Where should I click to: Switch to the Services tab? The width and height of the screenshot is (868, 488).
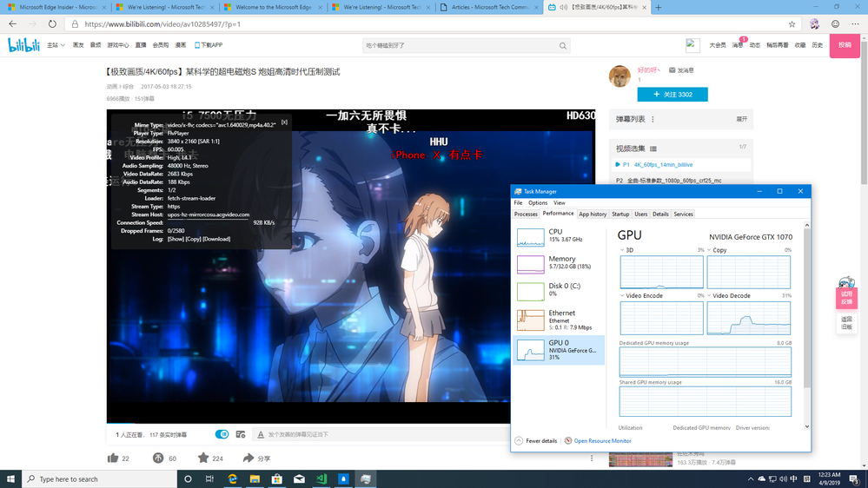(x=683, y=214)
